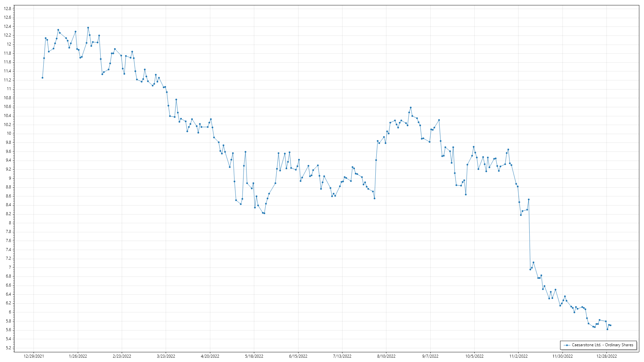Click the 5/18/2022 x-axis date label
The height and width of the screenshot is (362, 644).
pyautogui.click(x=254, y=356)
